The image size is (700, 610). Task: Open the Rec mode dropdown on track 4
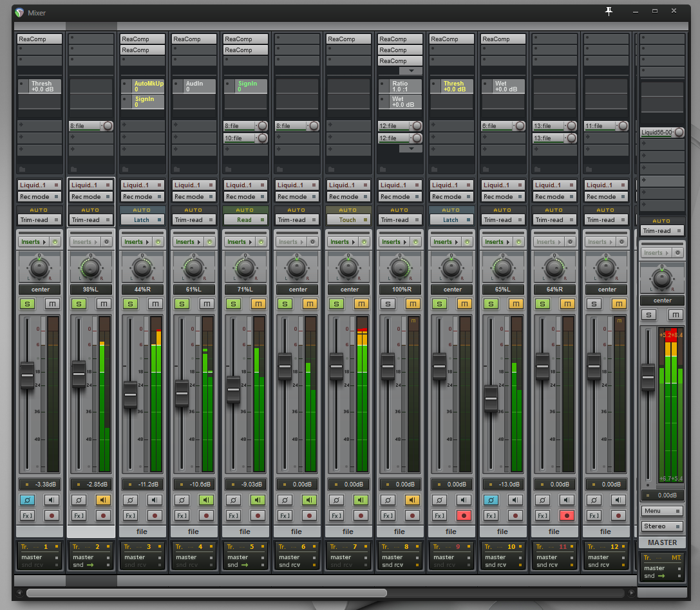click(x=194, y=197)
